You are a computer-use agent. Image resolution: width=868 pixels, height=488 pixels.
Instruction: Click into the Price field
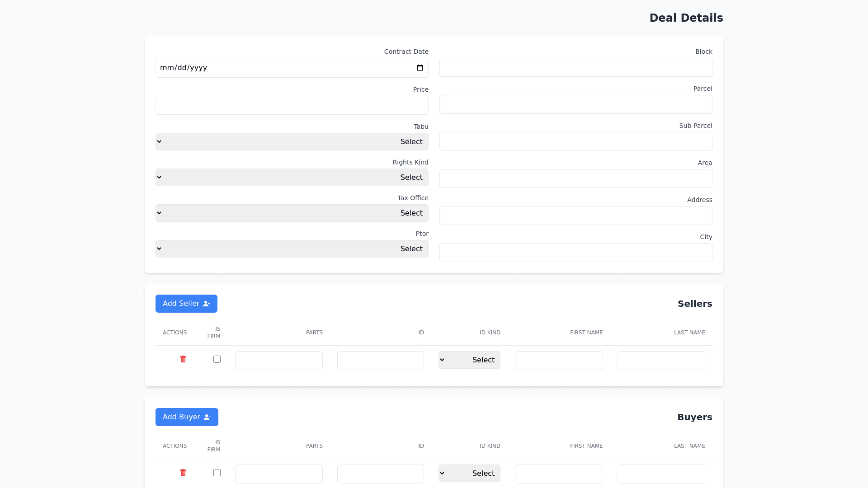[292, 105]
